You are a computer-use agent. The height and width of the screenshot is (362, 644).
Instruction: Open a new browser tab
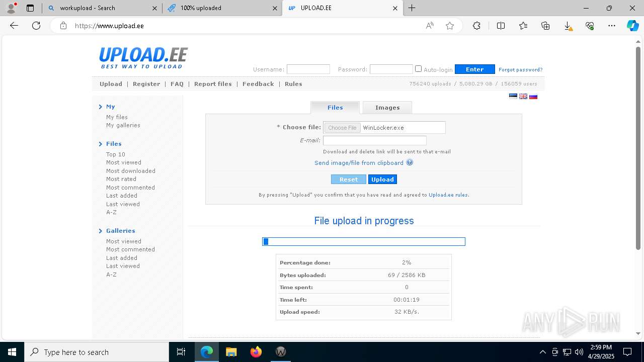click(412, 8)
